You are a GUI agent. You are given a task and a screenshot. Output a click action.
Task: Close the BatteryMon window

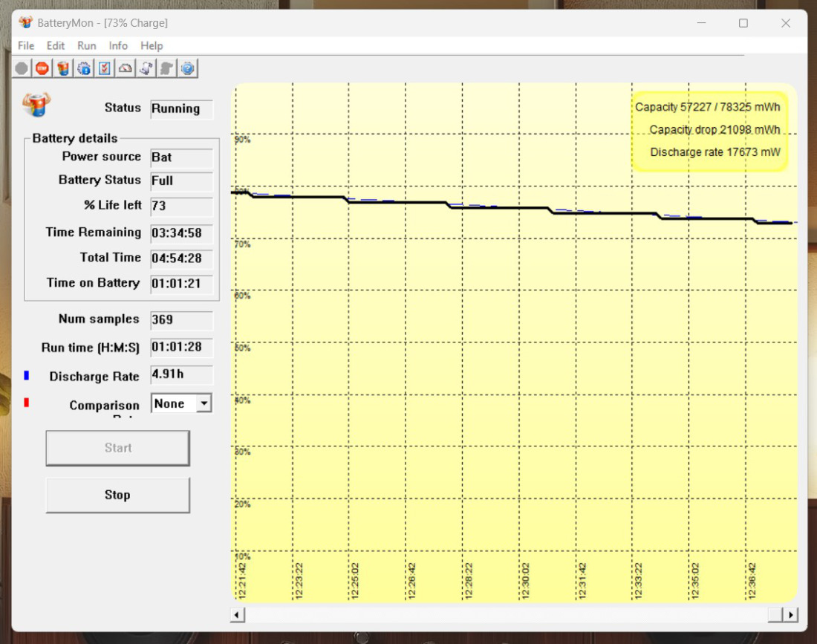(x=786, y=23)
